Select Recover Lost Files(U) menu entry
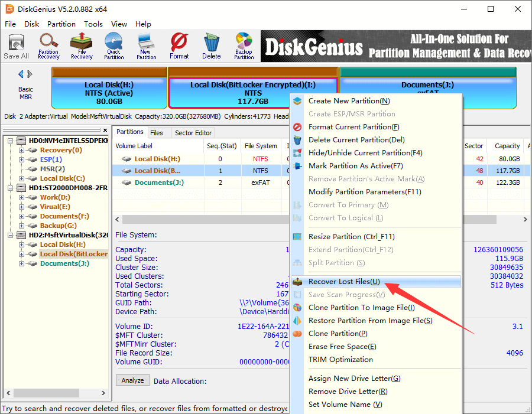 (x=344, y=282)
